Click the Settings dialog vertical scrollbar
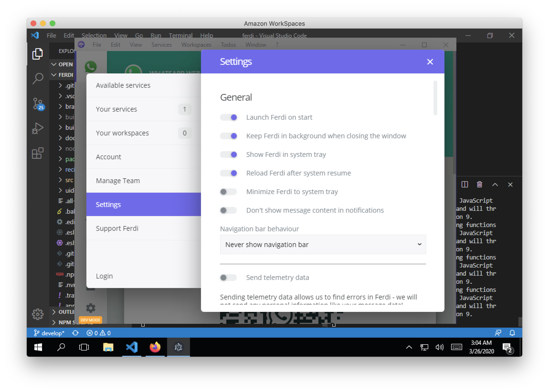 click(435, 98)
